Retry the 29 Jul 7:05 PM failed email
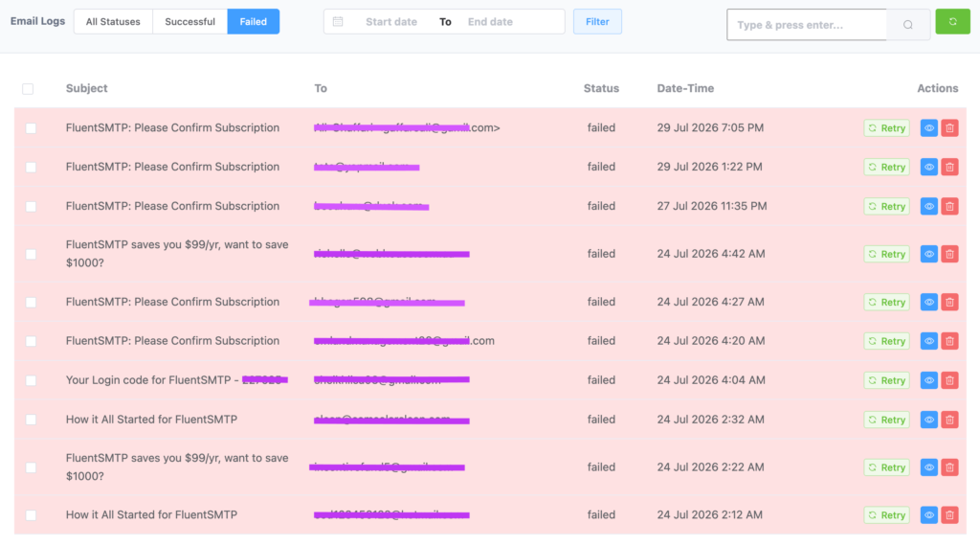Screen dimensions: 980x546 (x=886, y=128)
